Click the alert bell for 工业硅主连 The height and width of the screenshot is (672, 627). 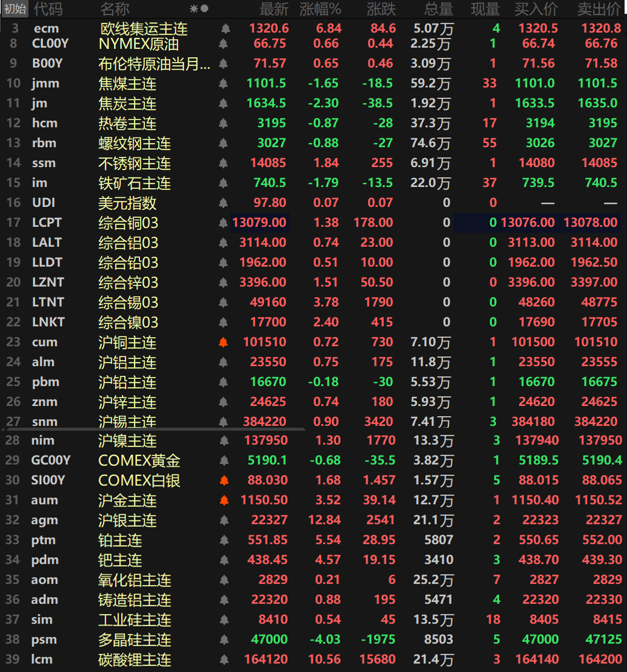pyautogui.click(x=224, y=620)
